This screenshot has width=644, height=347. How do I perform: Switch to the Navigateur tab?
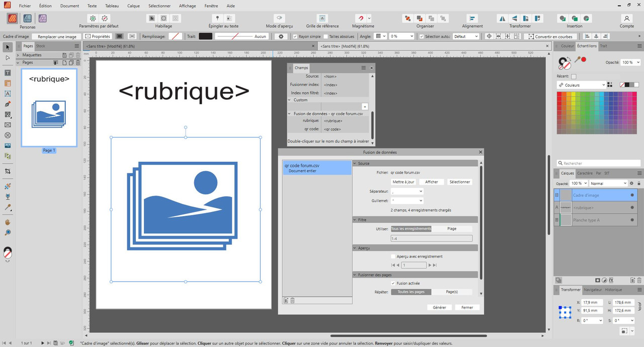[593, 290]
